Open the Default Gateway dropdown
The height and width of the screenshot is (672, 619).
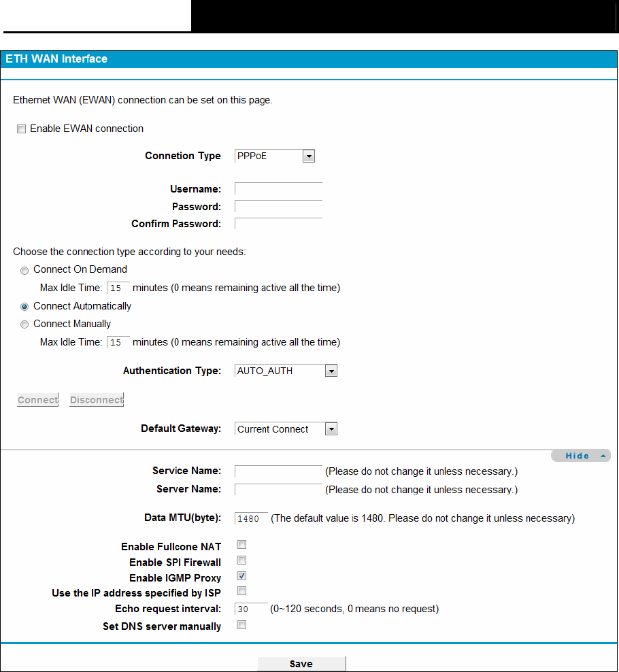pos(286,429)
